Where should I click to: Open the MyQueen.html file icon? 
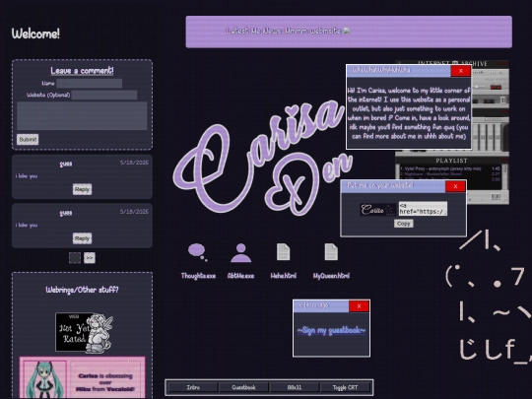(331, 252)
